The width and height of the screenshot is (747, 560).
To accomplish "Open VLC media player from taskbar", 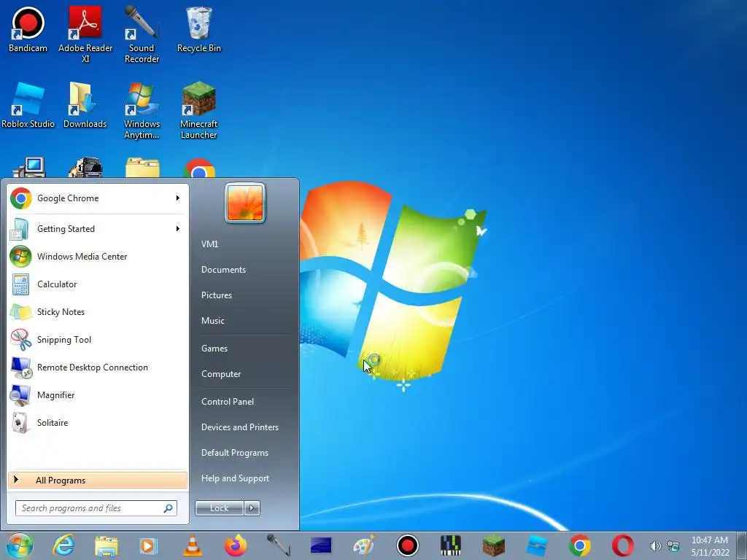I will pyautogui.click(x=193, y=545).
